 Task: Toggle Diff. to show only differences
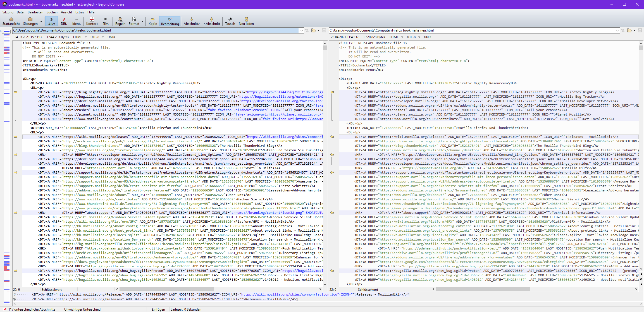point(64,21)
